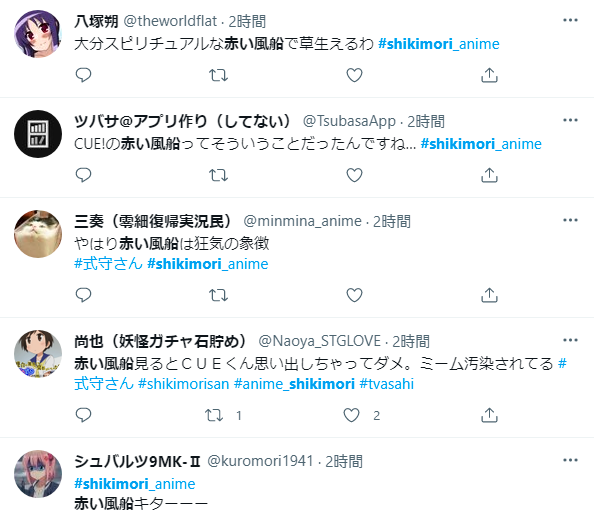This screenshot has height=522, width=594.
Task: Reply to the minmina_anime tweet
Action: point(83,295)
